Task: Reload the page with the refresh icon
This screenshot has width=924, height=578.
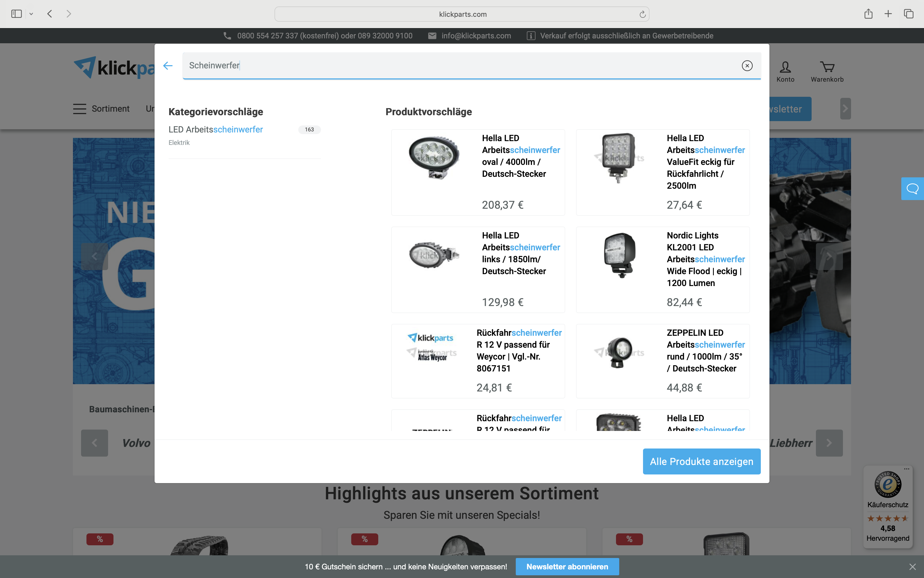Action: click(x=642, y=14)
